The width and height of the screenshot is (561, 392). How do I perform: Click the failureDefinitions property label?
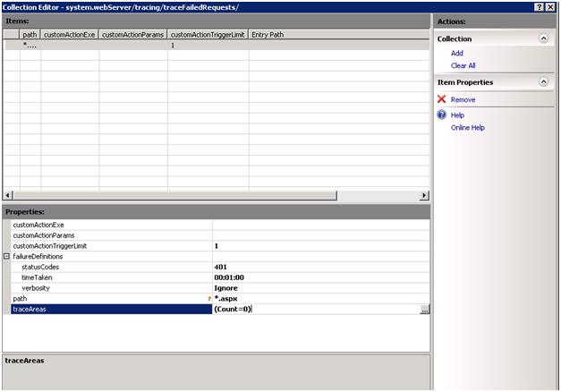coord(38,256)
